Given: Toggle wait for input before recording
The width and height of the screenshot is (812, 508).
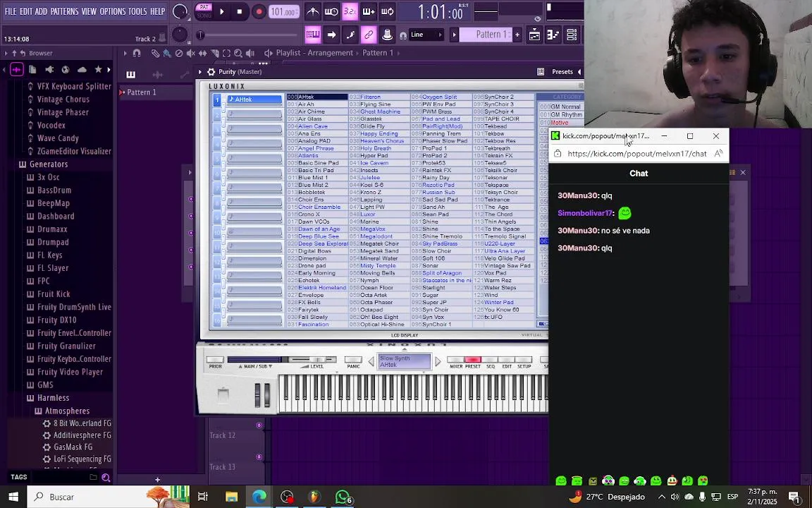Looking at the screenshot, I should click(x=331, y=11).
